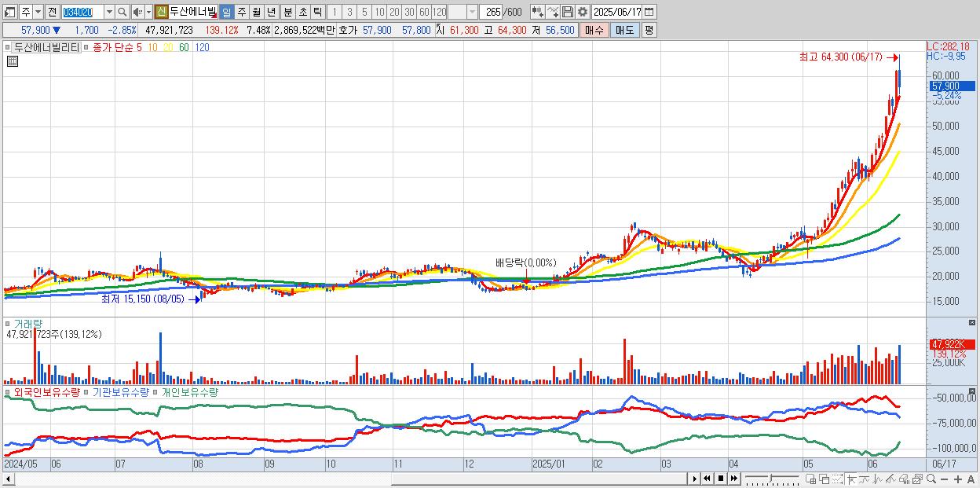Toggle the 외국인보유수량 series

(46, 391)
